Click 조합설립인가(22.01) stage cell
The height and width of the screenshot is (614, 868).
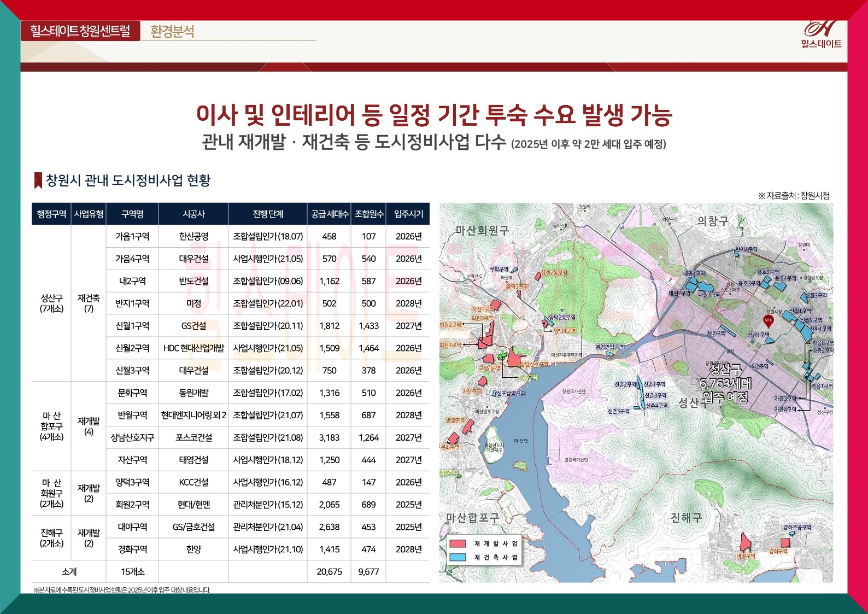tap(268, 303)
